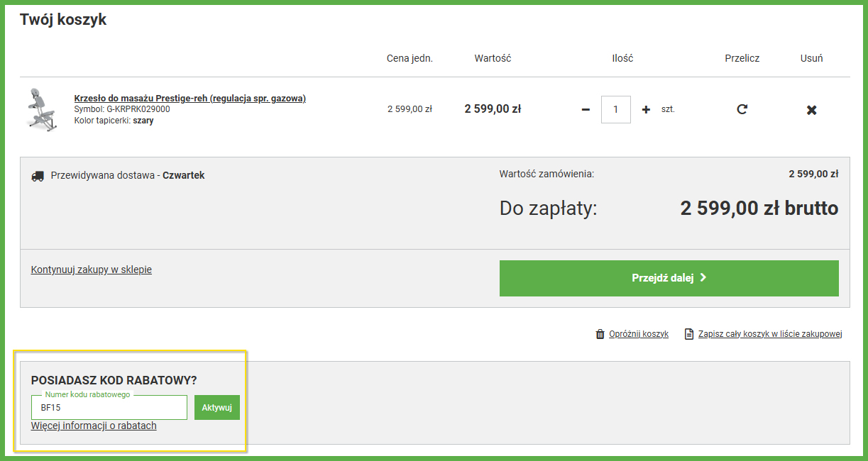The width and height of the screenshot is (868, 461).
Task: Click the chevron arrow on Przejdź dalej
Action: (x=703, y=278)
